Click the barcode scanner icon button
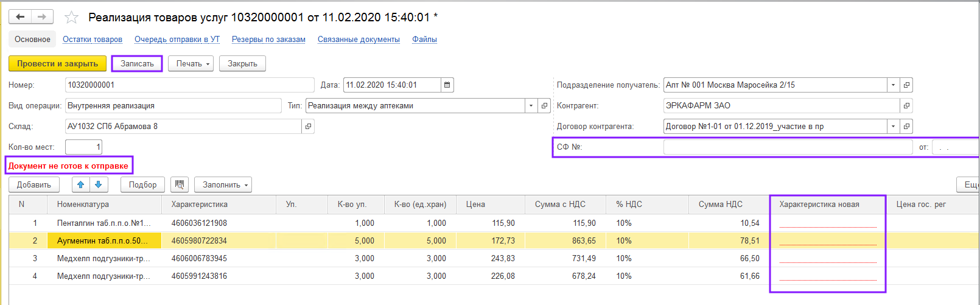 click(x=179, y=184)
